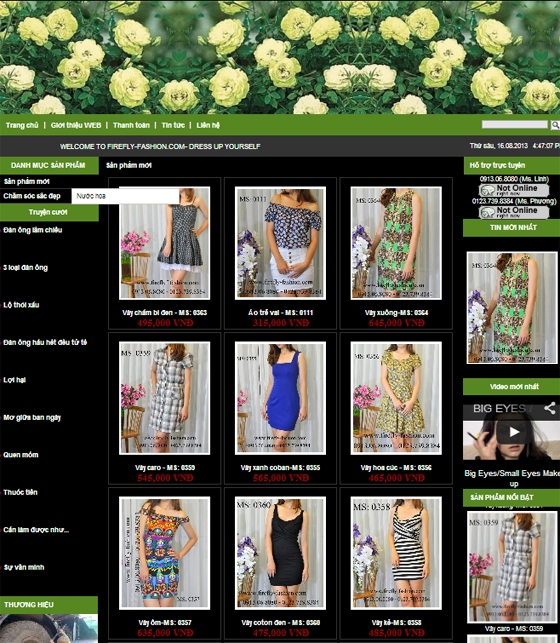This screenshot has height=643, width=560.
Task: Open the Giới thiệu WEB menu item
Action: pyautogui.click(x=76, y=125)
